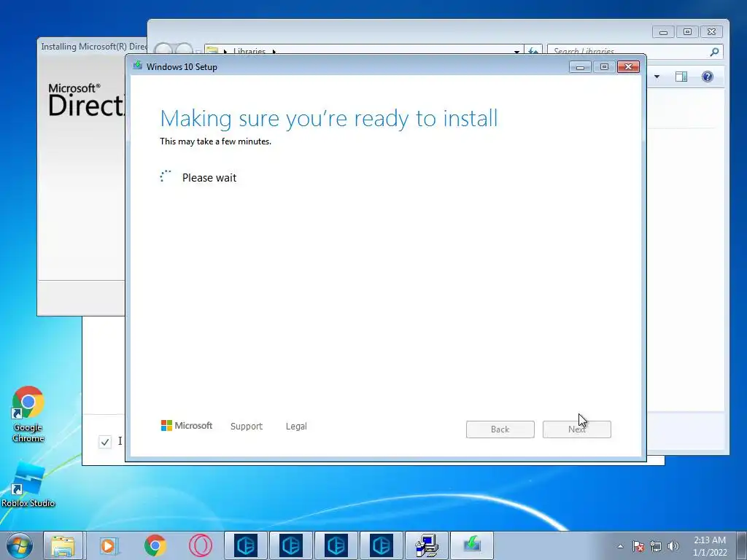Switch to the third blue cube taskbar app

point(336,545)
